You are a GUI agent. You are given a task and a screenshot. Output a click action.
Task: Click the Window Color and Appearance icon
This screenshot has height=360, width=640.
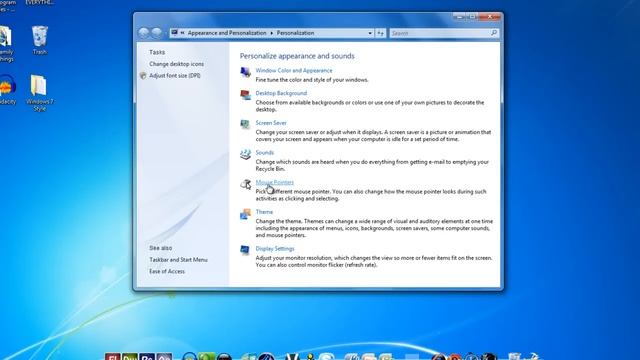[x=245, y=72]
